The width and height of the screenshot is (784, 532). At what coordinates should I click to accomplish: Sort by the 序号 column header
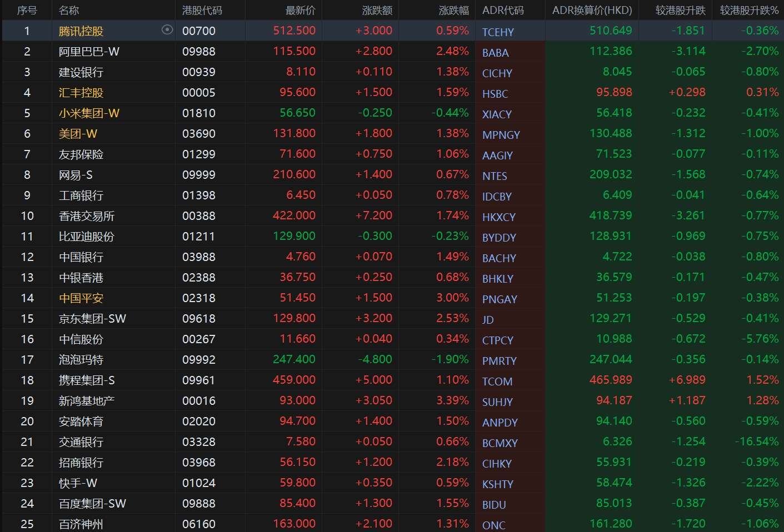(x=27, y=11)
